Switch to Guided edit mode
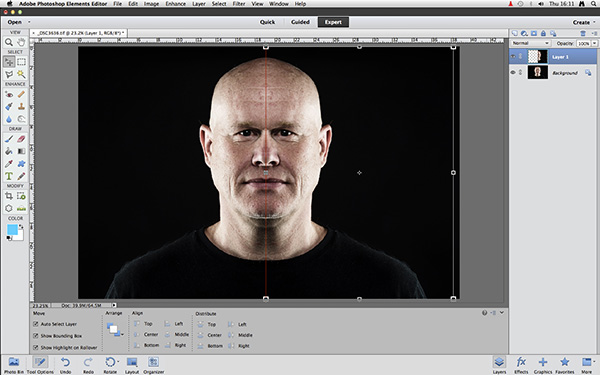 [x=300, y=22]
